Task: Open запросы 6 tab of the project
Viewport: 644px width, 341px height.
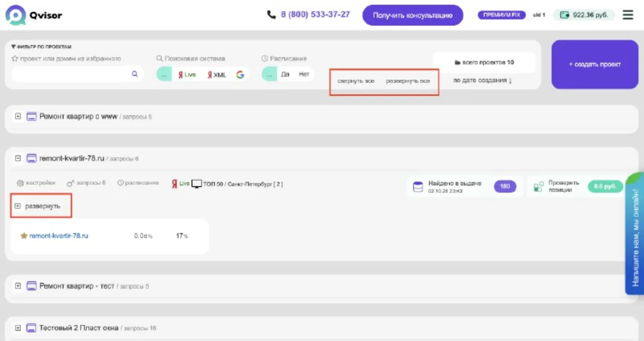Action: 86,183
